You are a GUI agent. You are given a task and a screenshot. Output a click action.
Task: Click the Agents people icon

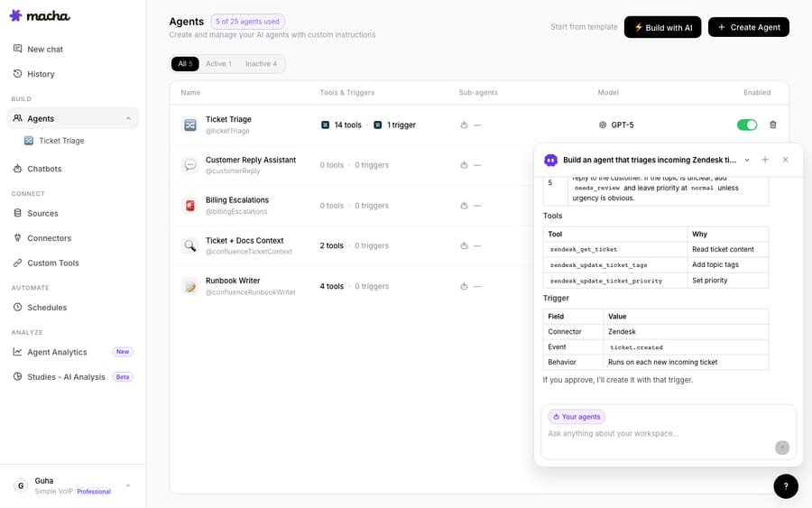[18, 118]
